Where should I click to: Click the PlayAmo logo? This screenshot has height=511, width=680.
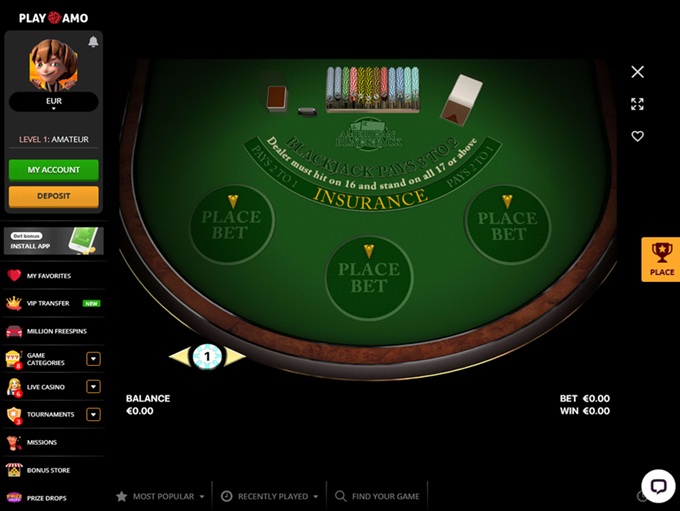point(53,18)
